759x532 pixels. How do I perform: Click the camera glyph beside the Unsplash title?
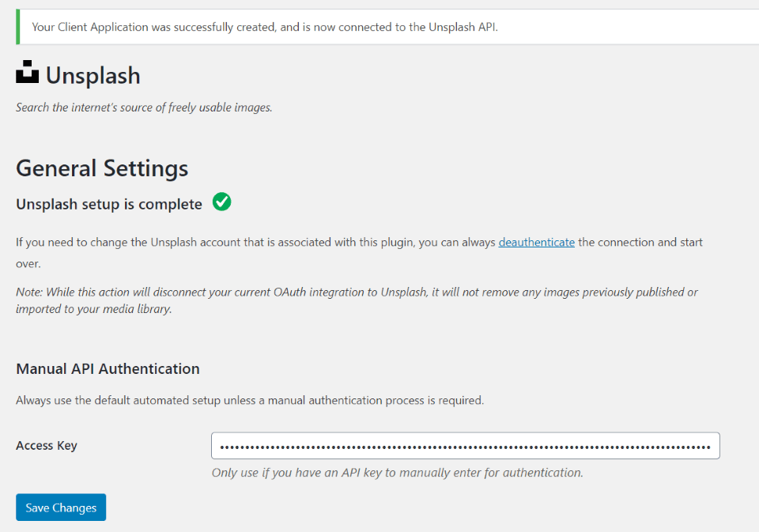click(27, 73)
